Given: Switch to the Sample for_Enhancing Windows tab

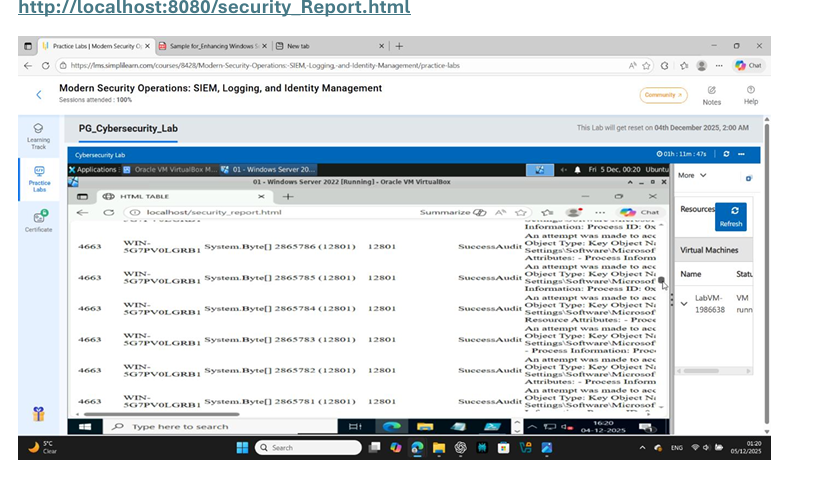Looking at the screenshot, I should tap(213, 46).
